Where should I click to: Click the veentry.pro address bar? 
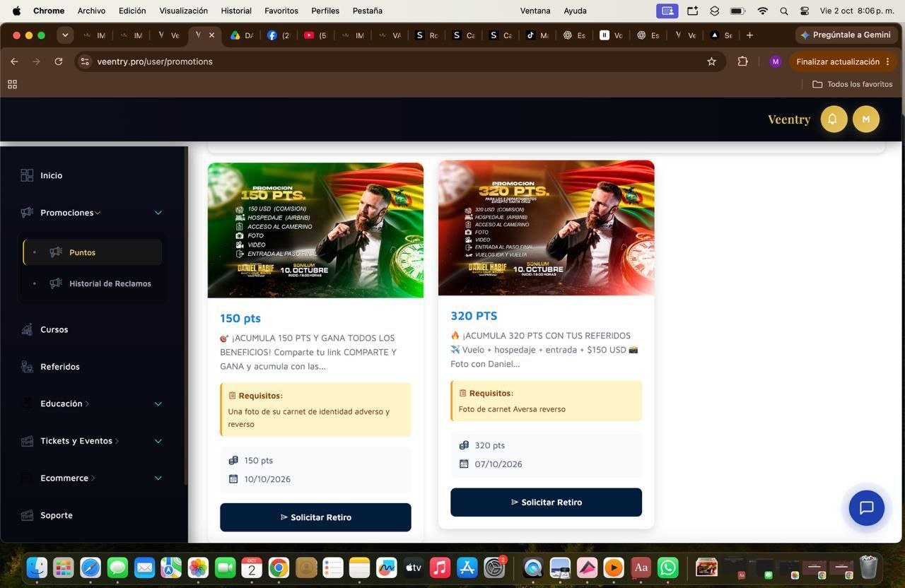[x=400, y=61]
